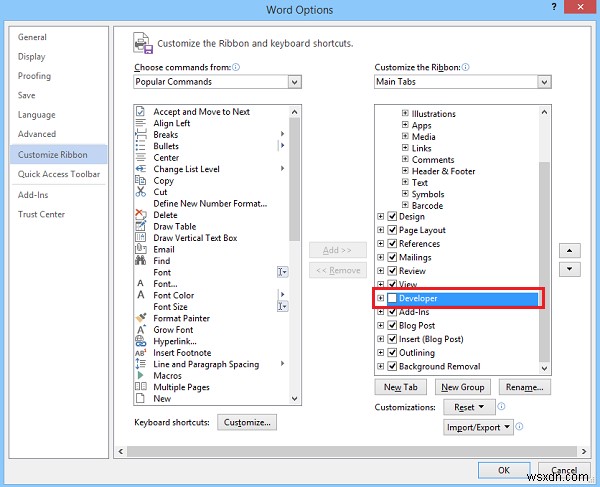
Task: Expand the Illustrations group
Action: click(405, 113)
